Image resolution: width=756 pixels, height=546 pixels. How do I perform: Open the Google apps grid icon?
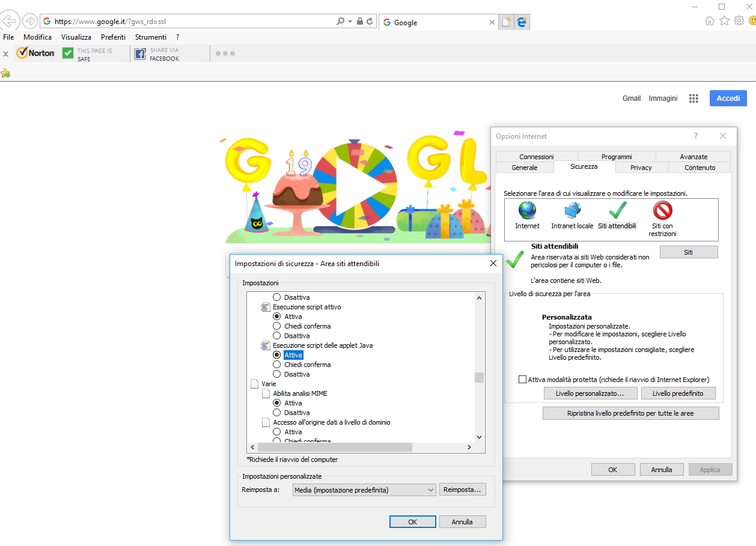click(x=694, y=99)
